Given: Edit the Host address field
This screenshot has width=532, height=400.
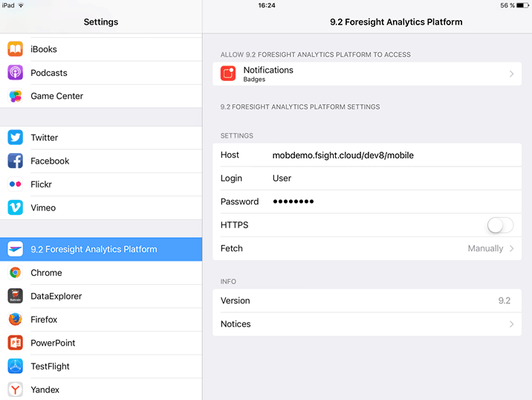Looking at the screenshot, I should (343, 155).
